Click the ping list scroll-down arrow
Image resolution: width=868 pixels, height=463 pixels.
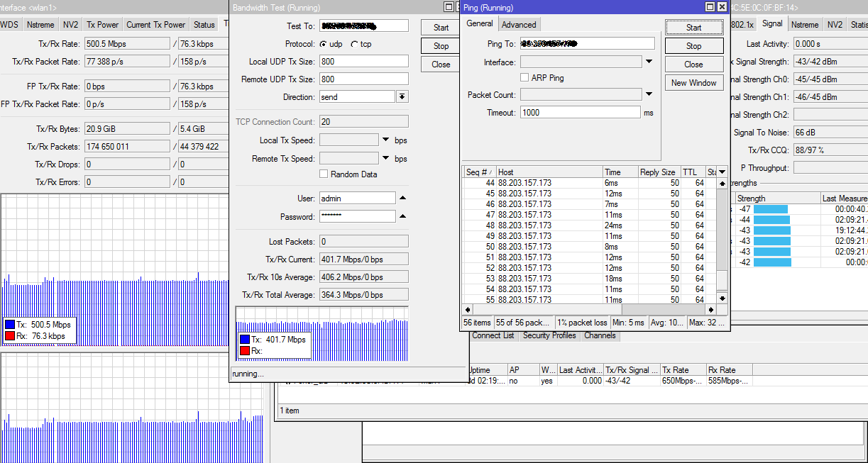click(x=722, y=299)
